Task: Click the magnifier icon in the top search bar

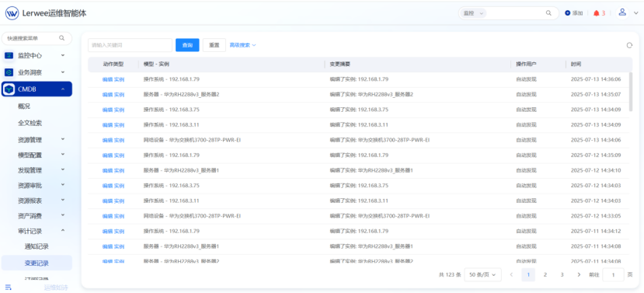Action: pyautogui.click(x=548, y=13)
